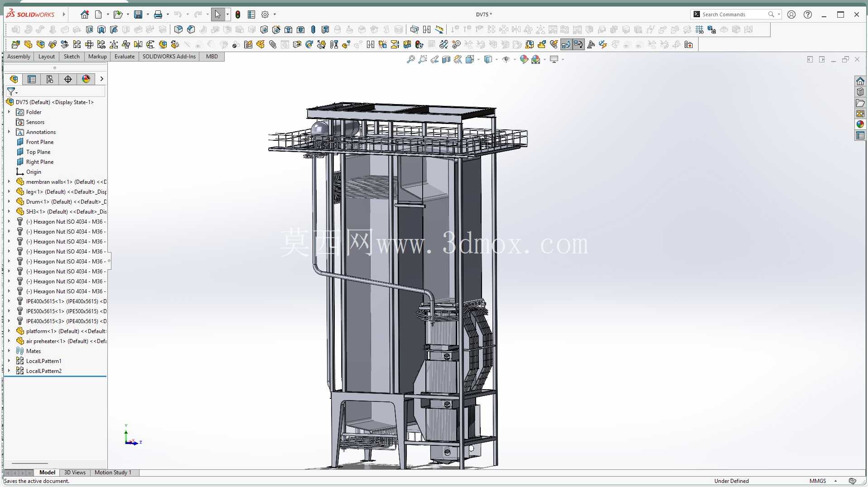
Task: Click the user login account icon
Action: tap(791, 14)
